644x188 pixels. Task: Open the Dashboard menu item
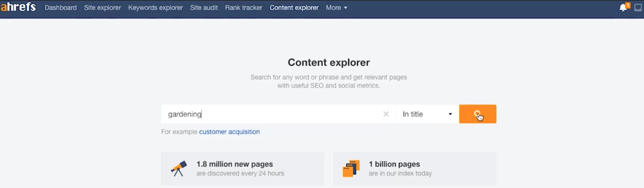click(61, 8)
